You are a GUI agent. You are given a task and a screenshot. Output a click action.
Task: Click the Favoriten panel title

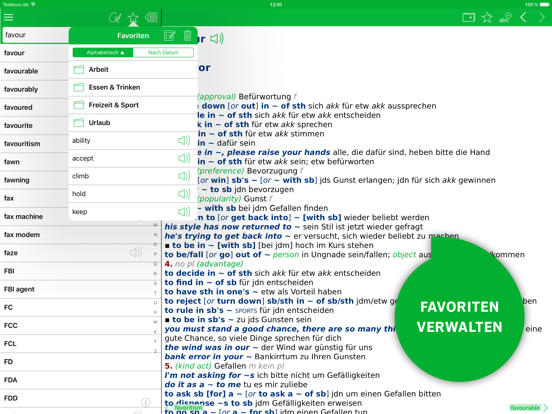tap(133, 36)
